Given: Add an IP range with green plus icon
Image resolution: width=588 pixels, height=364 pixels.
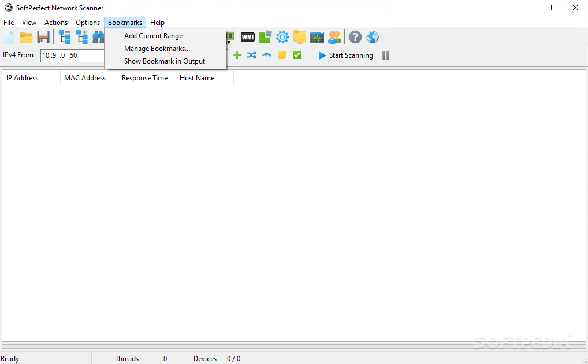Looking at the screenshot, I should click(237, 55).
